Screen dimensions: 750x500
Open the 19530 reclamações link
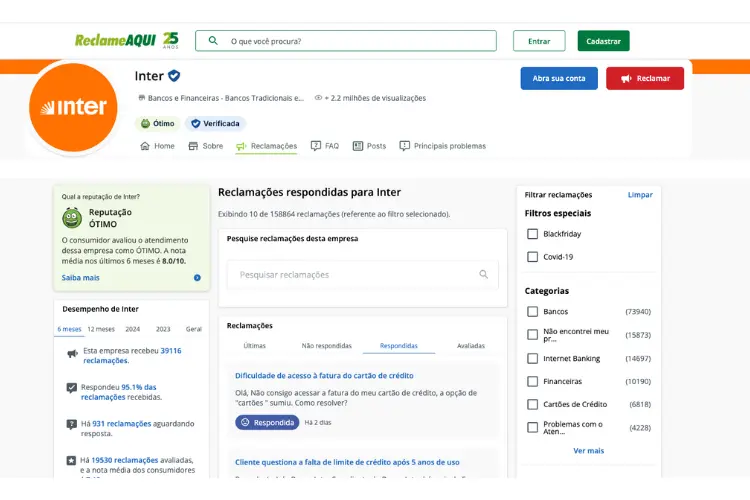pyautogui.click(x=124, y=460)
